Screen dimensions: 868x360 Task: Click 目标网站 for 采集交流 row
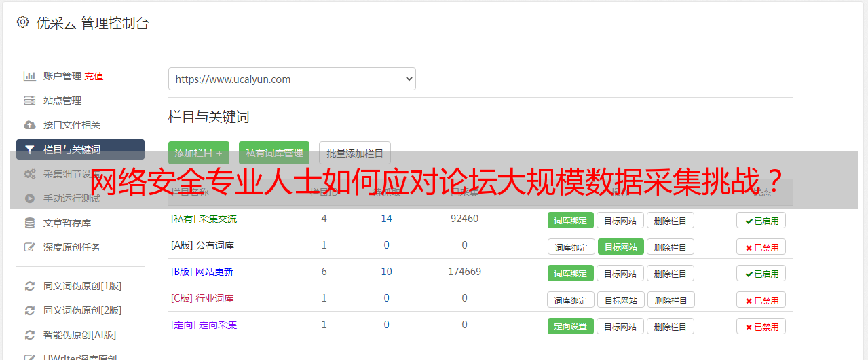[x=620, y=220]
